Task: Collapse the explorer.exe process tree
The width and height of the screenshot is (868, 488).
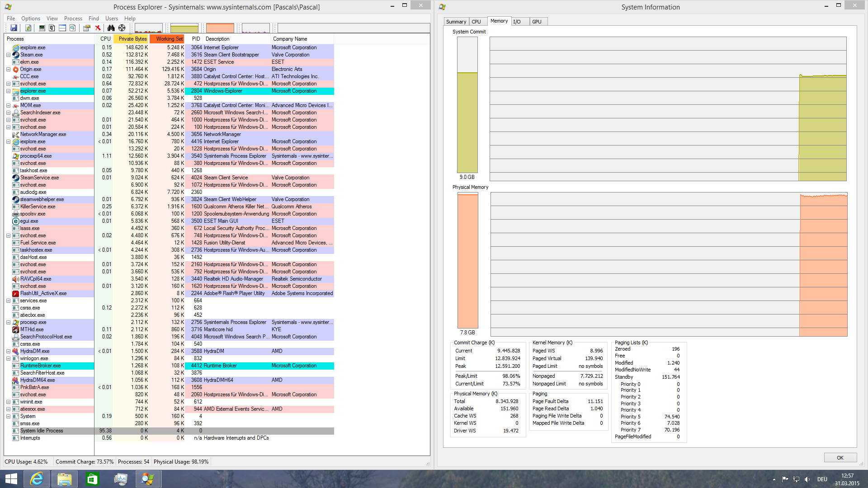Action: point(8,91)
